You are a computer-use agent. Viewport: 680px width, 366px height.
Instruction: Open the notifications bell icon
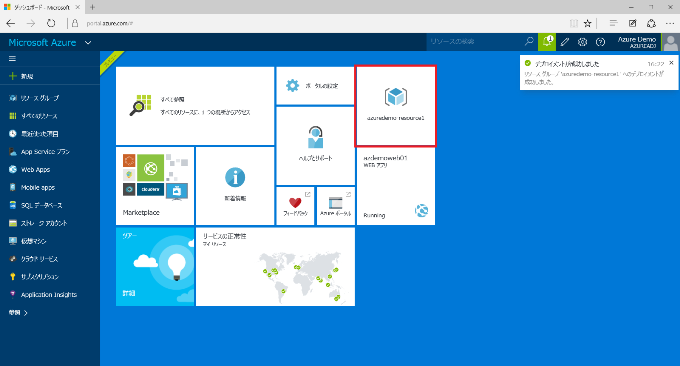pos(547,42)
